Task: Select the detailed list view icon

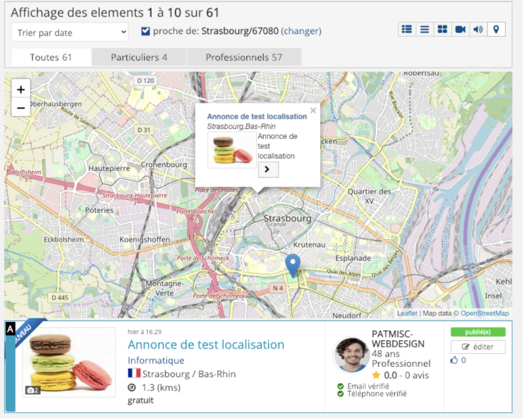Action: (x=407, y=29)
